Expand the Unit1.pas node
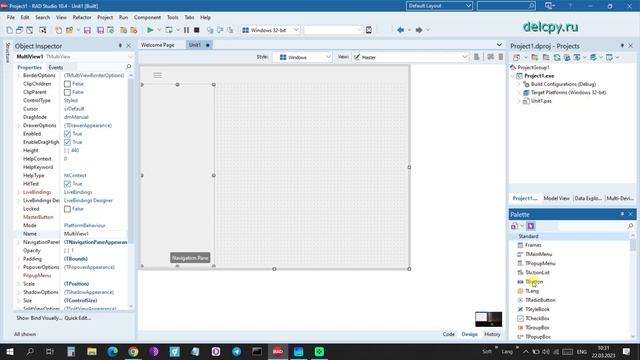 [x=519, y=101]
